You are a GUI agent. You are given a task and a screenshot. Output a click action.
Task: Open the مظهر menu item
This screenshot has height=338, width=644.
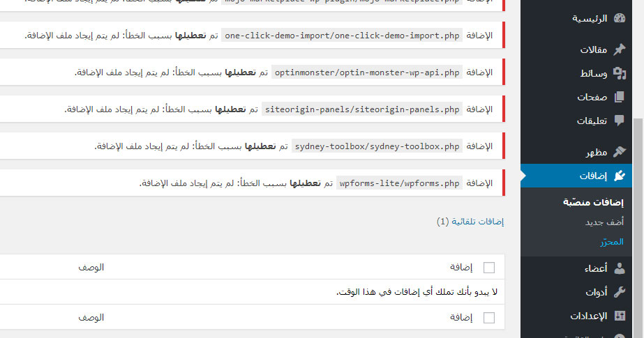click(576, 152)
